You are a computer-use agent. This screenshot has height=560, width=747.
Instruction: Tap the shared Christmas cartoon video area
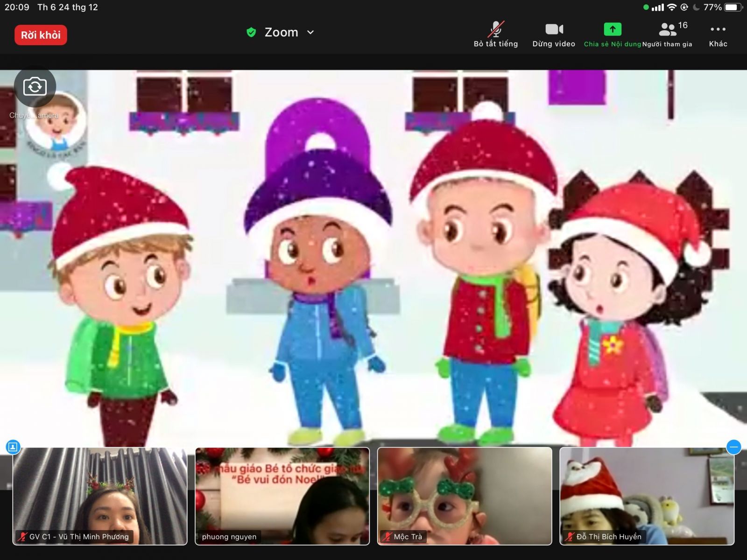pyautogui.click(x=373, y=257)
